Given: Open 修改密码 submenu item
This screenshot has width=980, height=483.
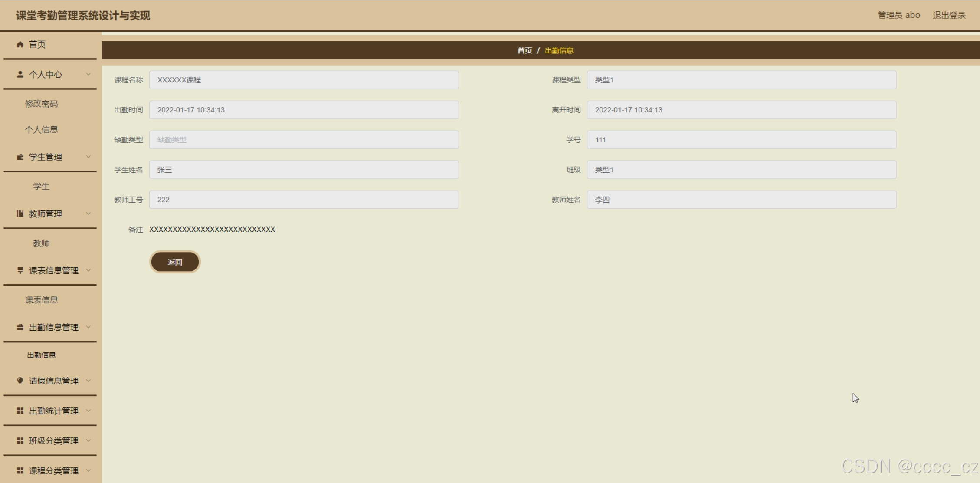Looking at the screenshot, I should [41, 104].
